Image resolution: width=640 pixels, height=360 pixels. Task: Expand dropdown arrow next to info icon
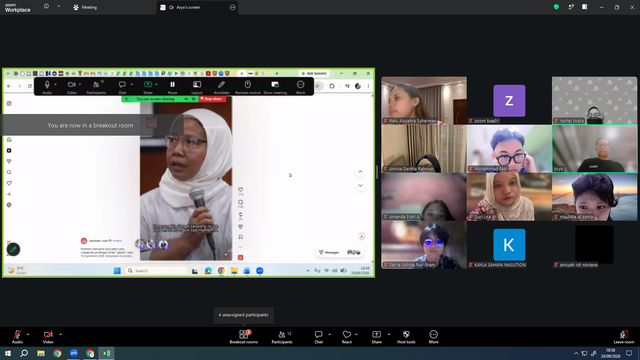tap(58, 7)
